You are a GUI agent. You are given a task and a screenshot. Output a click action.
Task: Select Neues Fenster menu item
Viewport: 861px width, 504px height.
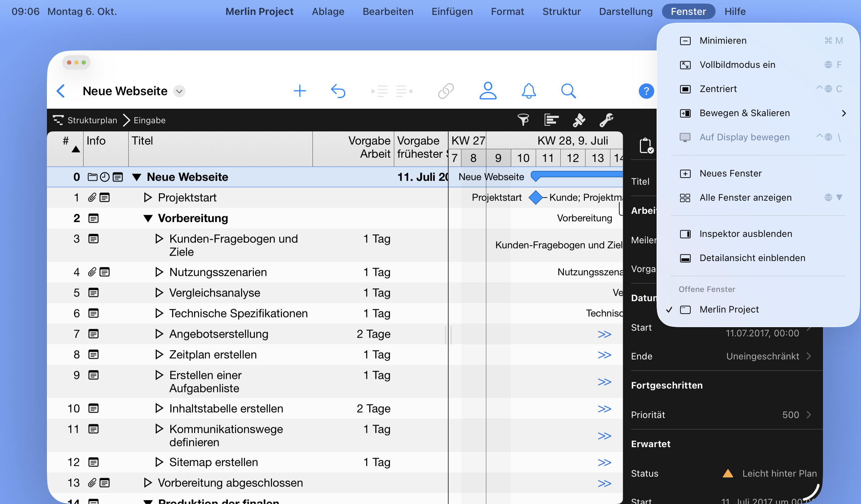pyautogui.click(x=730, y=174)
